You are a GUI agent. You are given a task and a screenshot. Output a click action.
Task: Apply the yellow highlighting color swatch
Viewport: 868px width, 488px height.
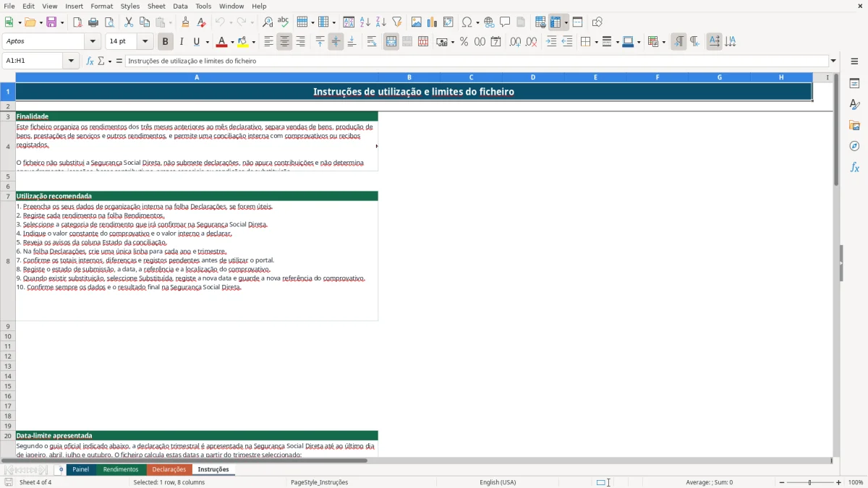pyautogui.click(x=243, y=42)
